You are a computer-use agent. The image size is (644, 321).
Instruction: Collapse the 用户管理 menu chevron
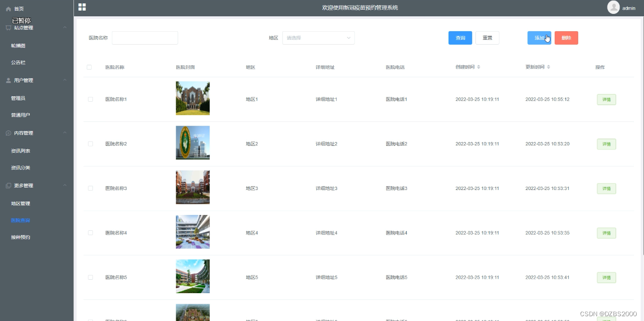click(65, 80)
